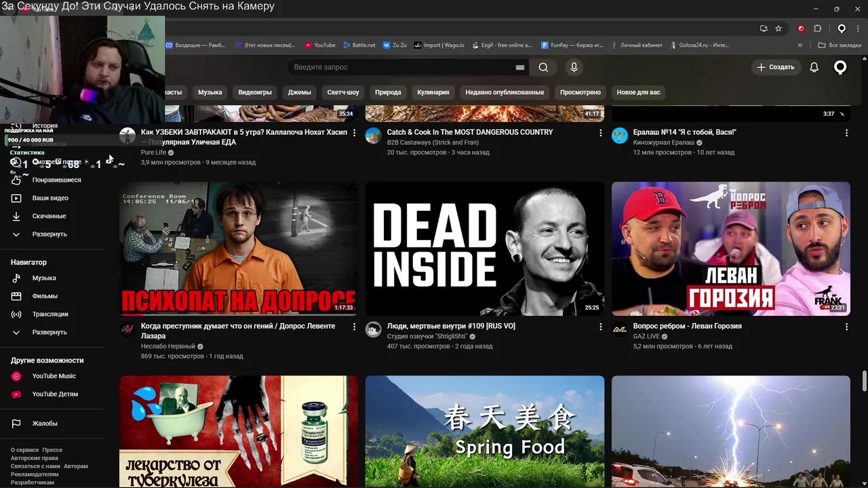The width and height of the screenshot is (868, 488).
Task: Bookmark this page with the star icon
Action: pos(778,28)
